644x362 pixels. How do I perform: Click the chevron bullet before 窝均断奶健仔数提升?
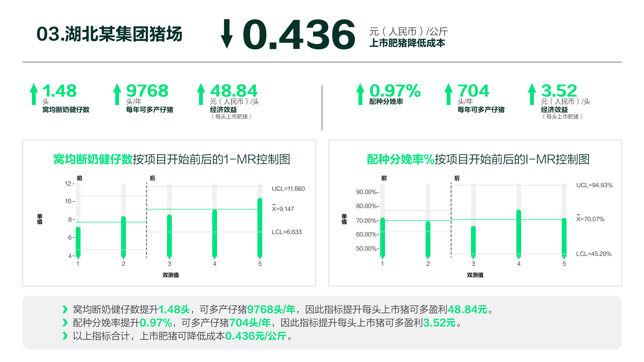[65, 309]
